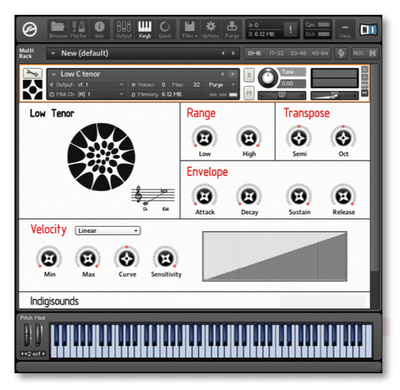
Task: Solo the instrument with S button
Action: point(249,75)
